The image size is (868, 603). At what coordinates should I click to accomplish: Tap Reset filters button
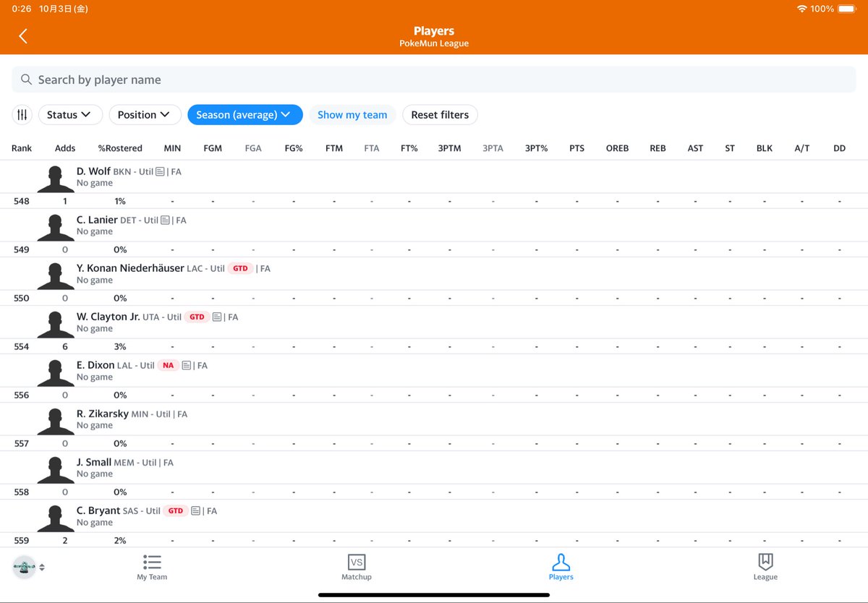click(440, 114)
